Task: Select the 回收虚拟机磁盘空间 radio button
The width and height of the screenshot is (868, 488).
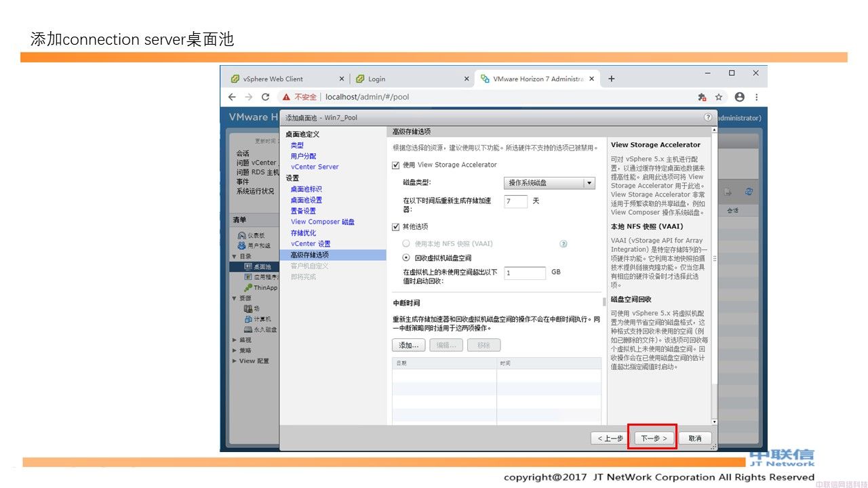Action: tap(406, 258)
